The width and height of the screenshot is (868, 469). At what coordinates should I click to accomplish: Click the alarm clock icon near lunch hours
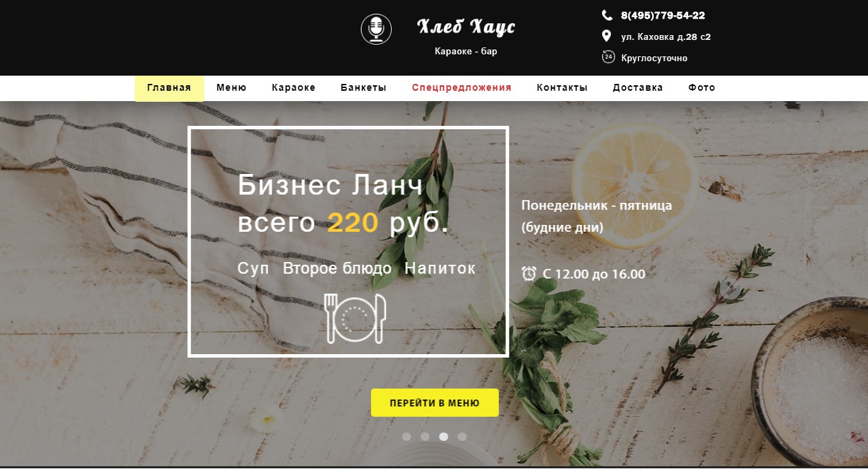pos(528,274)
